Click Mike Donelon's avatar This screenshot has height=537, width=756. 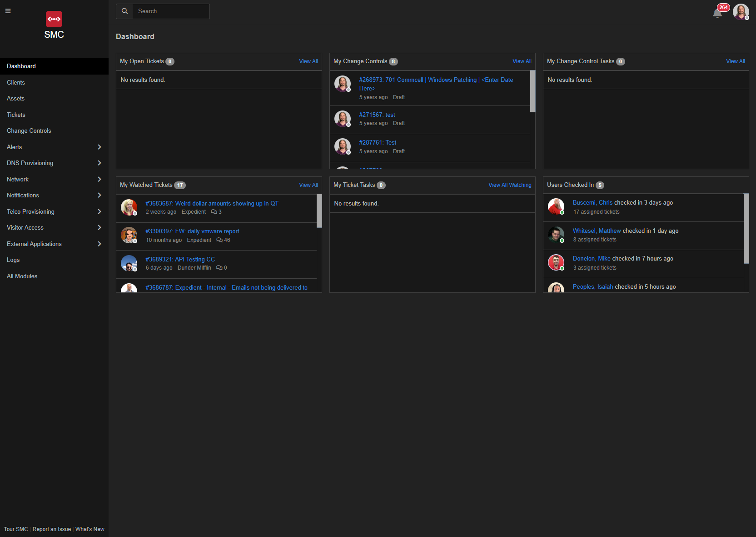pyautogui.click(x=556, y=262)
